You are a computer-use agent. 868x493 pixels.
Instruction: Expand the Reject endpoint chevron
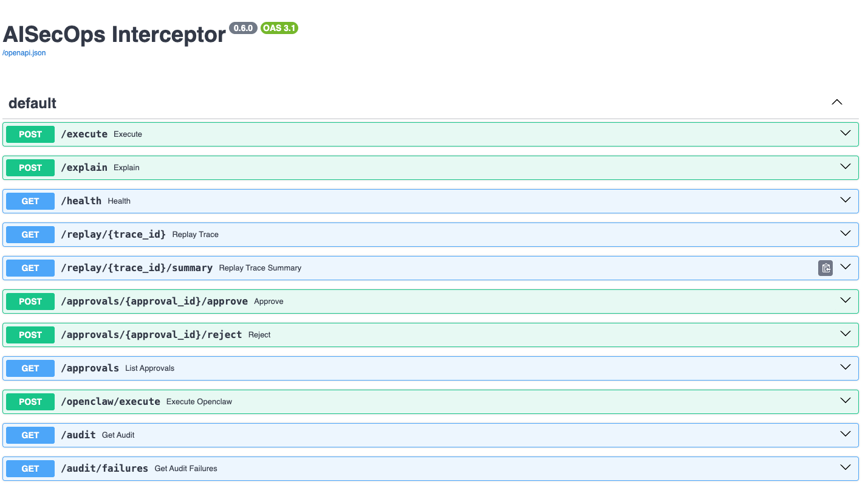(846, 334)
